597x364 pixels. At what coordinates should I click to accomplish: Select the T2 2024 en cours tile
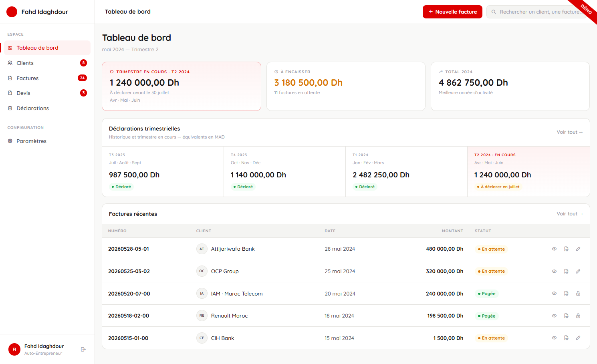tap(528, 171)
